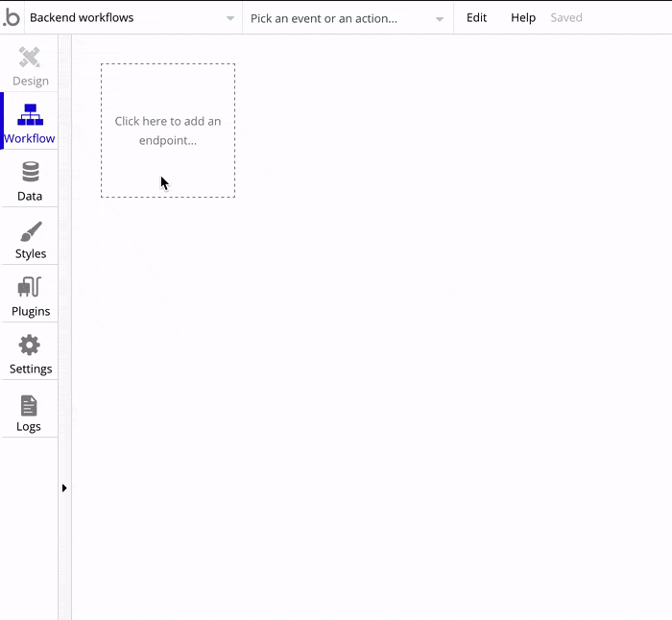This screenshot has width=672, height=620.
Task: Open Logs via the document icon
Action: 30,405
